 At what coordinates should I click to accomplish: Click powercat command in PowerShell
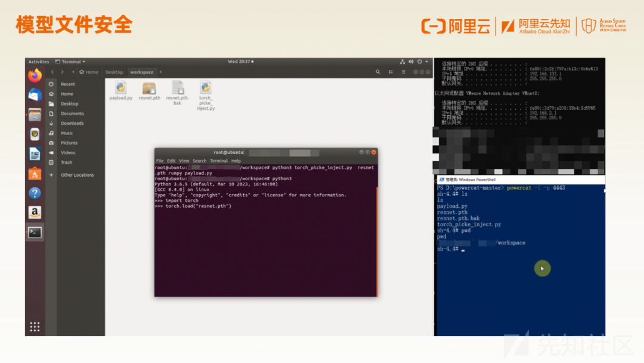click(519, 188)
